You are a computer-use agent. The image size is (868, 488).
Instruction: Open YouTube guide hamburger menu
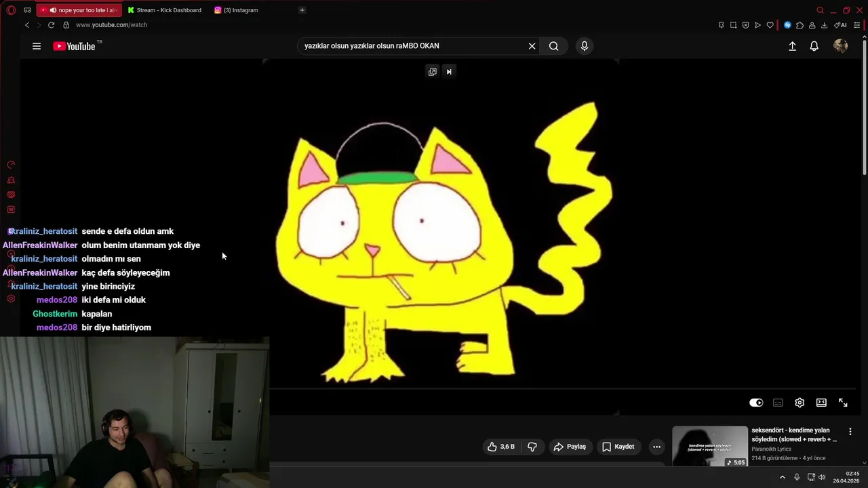click(37, 46)
